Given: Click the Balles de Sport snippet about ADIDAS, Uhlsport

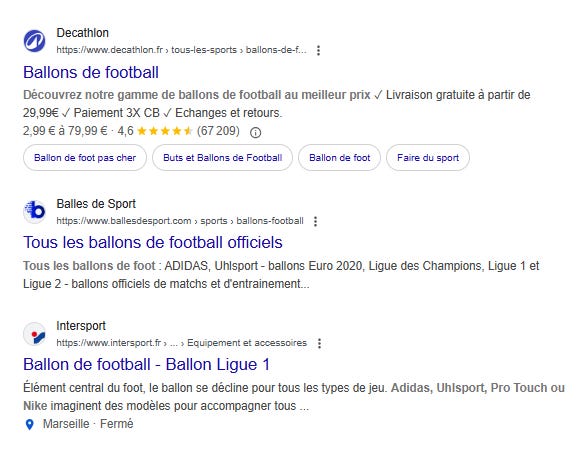Looking at the screenshot, I should [281, 275].
